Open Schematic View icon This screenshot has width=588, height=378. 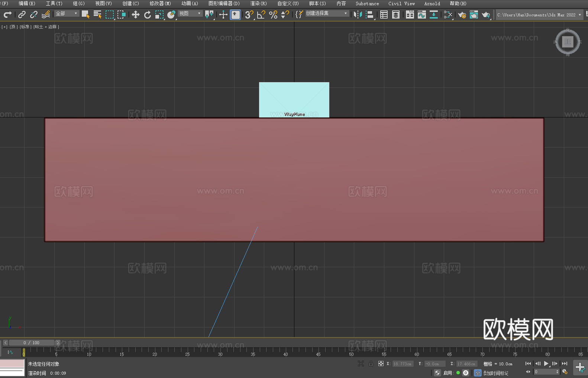coord(434,14)
